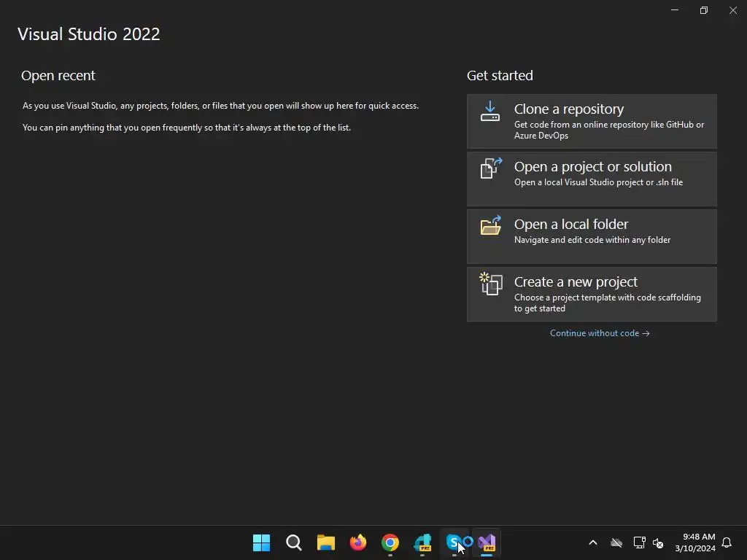
Task: Open the Windows Start menu
Action: pyautogui.click(x=261, y=542)
